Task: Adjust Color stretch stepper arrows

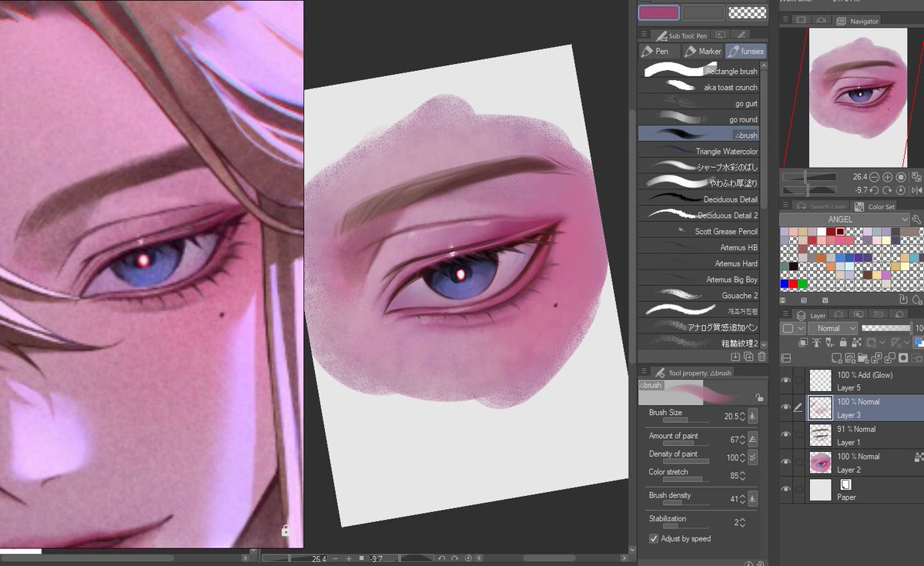Action: [742, 476]
